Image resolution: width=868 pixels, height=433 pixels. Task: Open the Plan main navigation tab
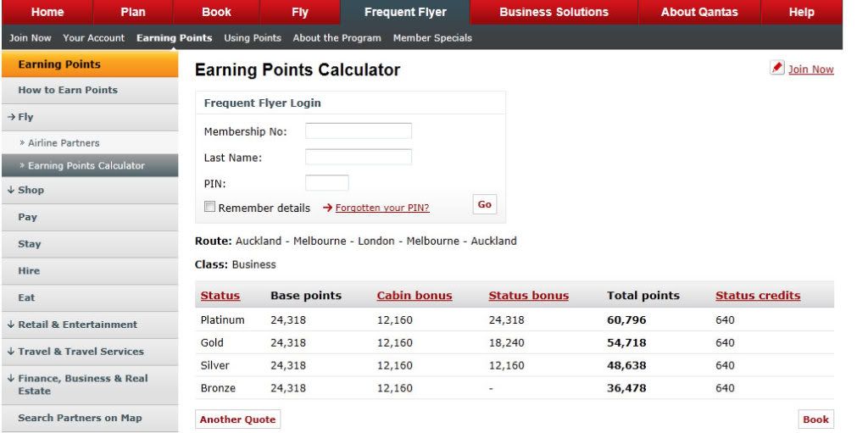133,12
